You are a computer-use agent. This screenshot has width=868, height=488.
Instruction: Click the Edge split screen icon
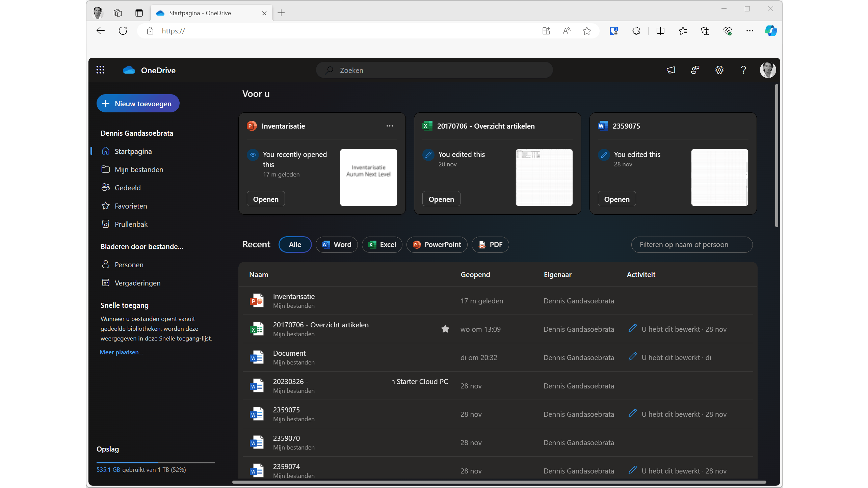(x=660, y=31)
